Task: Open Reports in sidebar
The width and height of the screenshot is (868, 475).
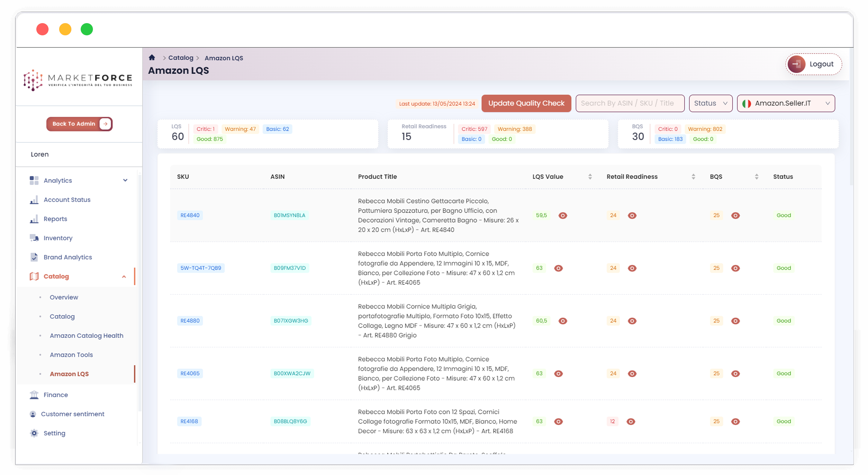Action: (x=55, y=219)
